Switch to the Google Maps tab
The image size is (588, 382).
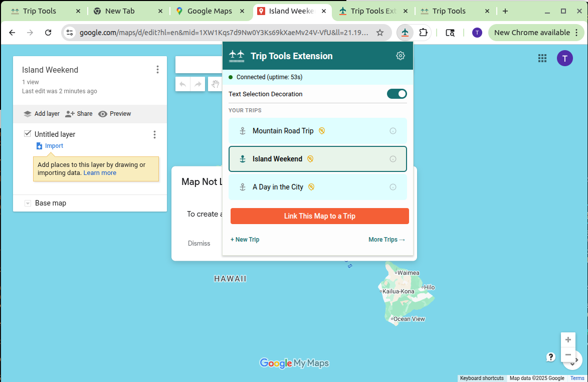(211, 11)
